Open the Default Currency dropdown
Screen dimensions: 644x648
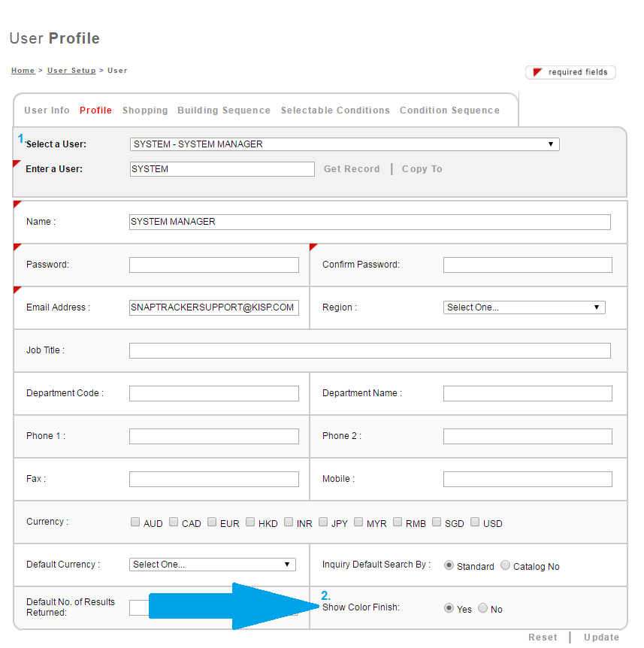point(213,565)
